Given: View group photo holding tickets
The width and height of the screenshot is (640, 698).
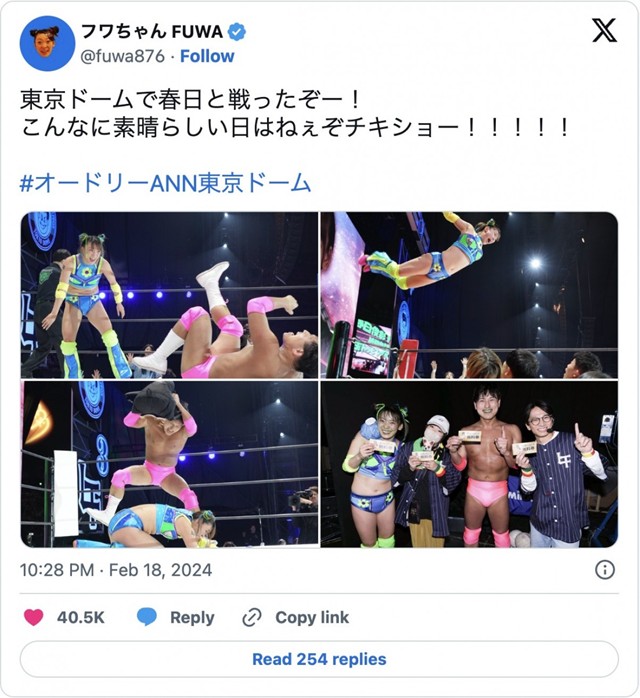Looking at the screenshot, I should [470, 464].
